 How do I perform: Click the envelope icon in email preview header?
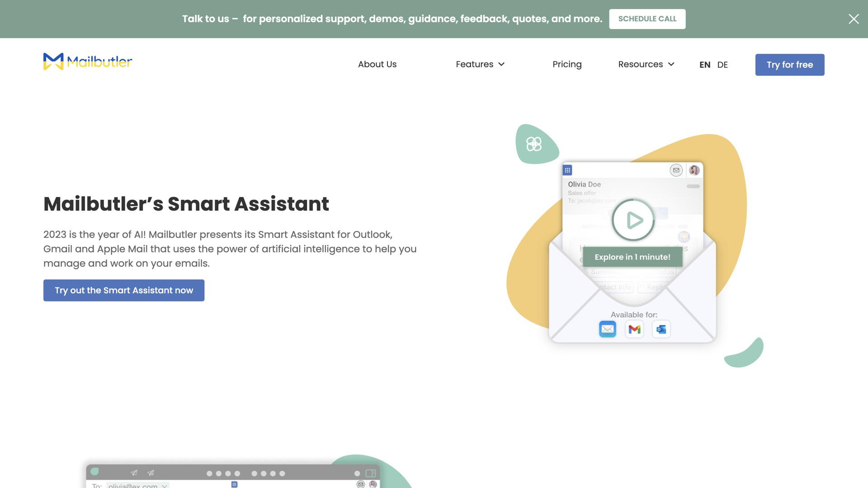tap(676, 170)
